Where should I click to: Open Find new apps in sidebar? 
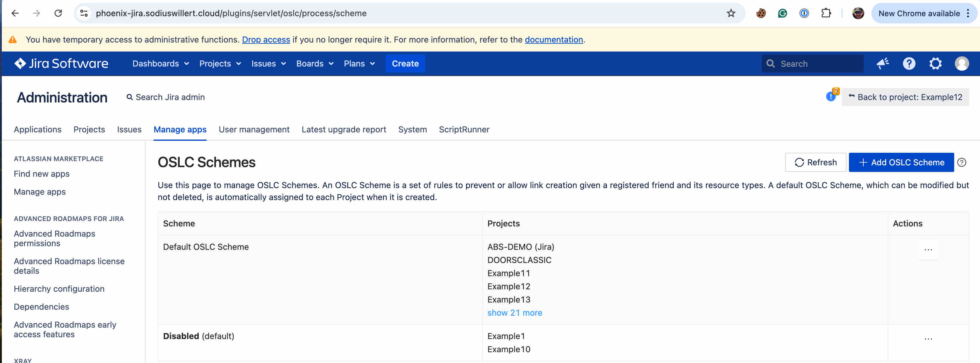(41, 174)
